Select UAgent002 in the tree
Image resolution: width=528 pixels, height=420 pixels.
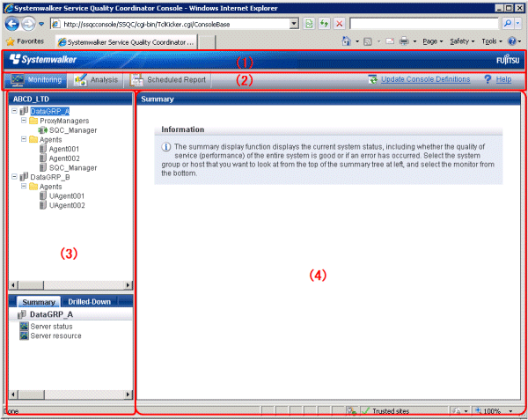[x=67, y=205]
